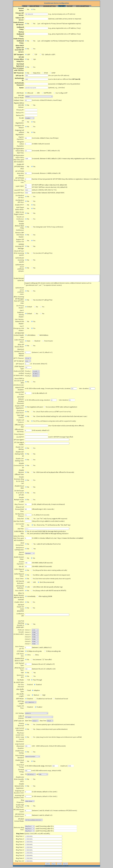Choose Yes for Disable Call-Waiting
113x868 pixels.
(32, 448)
